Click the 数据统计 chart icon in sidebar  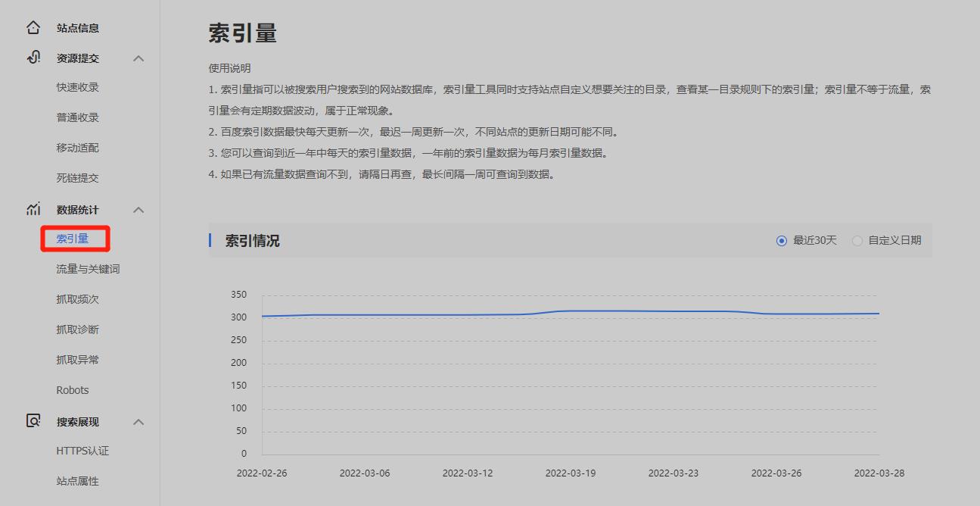tap(33, 209)
